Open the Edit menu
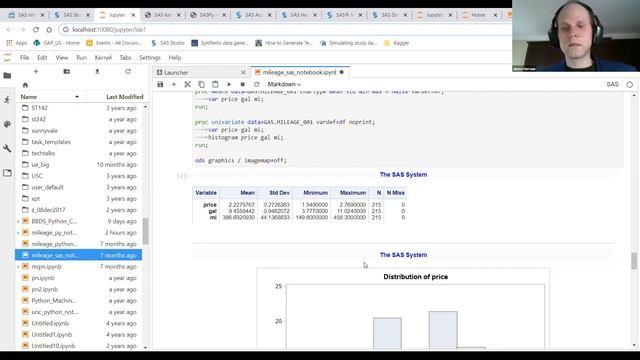 (x=42, y=58)
